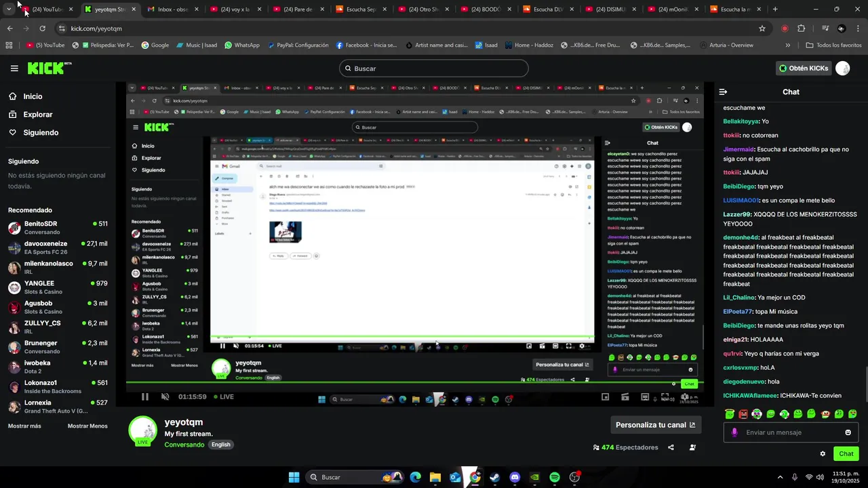Viewport: 868px width, 488px height.
Task: Open Steam from the taskbar
Action: click(495, 477)
